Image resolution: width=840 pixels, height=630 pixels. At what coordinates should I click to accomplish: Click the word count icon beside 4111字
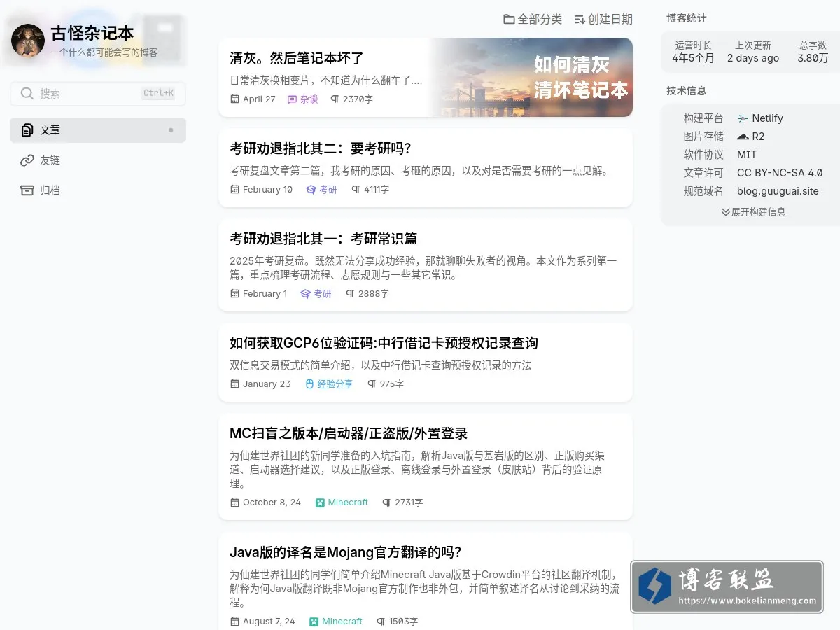356,190
